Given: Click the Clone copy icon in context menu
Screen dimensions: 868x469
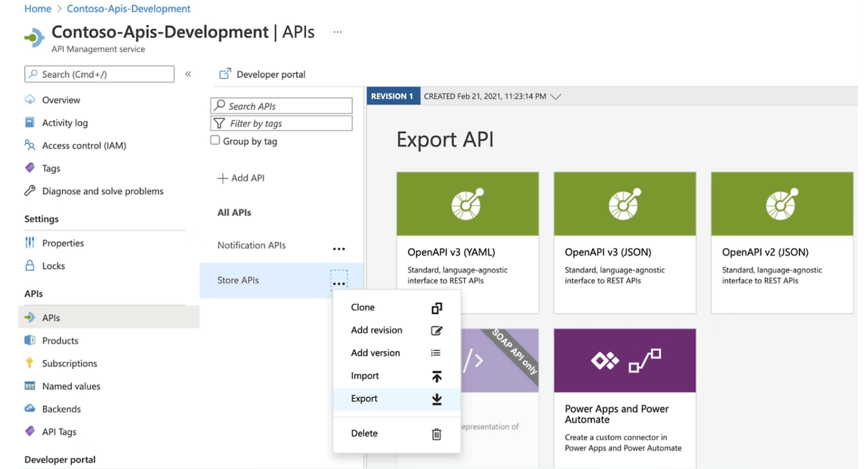Looking at the screenshot, I should pyautogui.click(x=436, y=308).
